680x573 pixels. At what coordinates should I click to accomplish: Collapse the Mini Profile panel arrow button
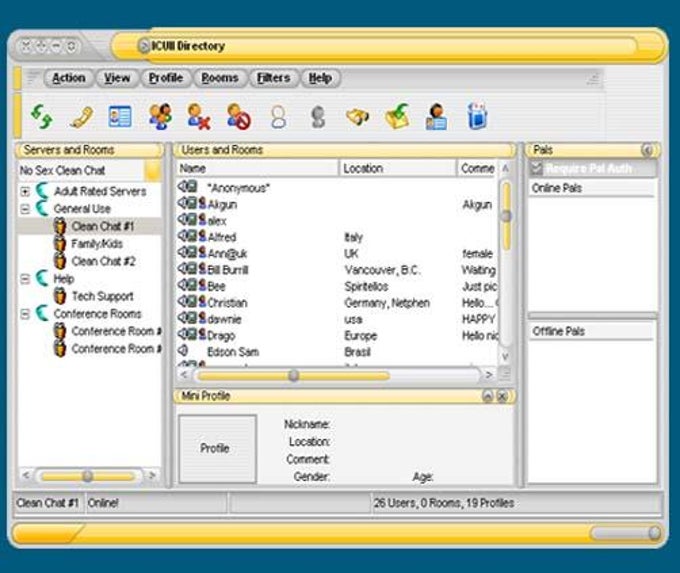[x=487, y=396]
